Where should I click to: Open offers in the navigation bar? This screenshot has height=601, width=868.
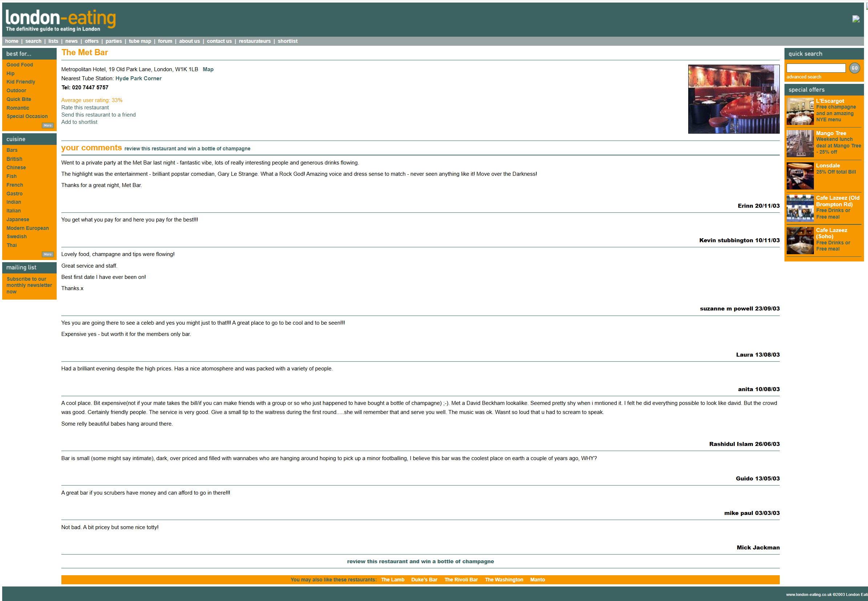pos(92,41)
